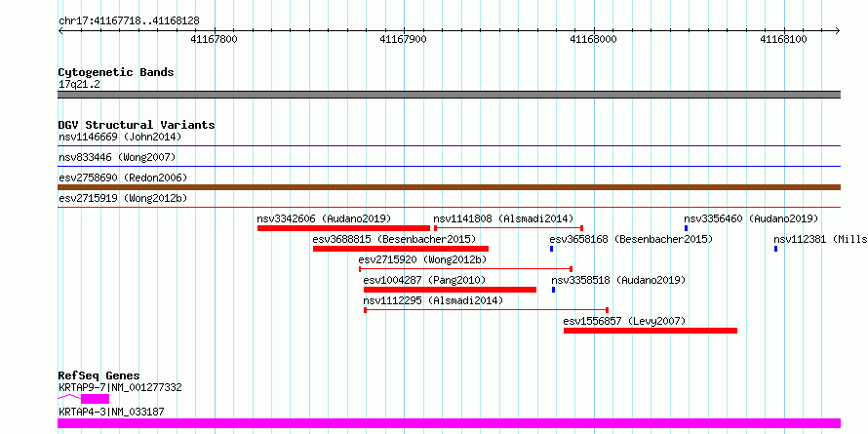868x434 pixels.
Task: Click the small blue nsv112381 marker
Action: (775, 249)
